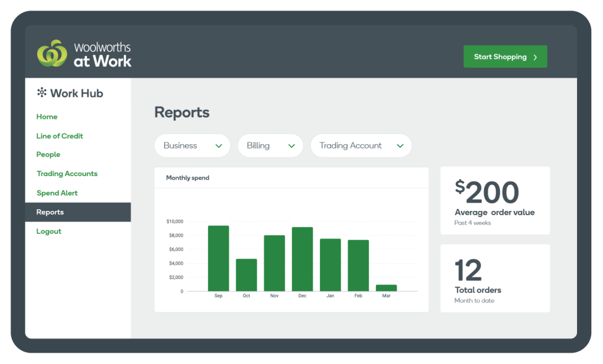Click the Work Hub heading text
Viewport: 603px width, 364px height.
[x=77, y=93]
